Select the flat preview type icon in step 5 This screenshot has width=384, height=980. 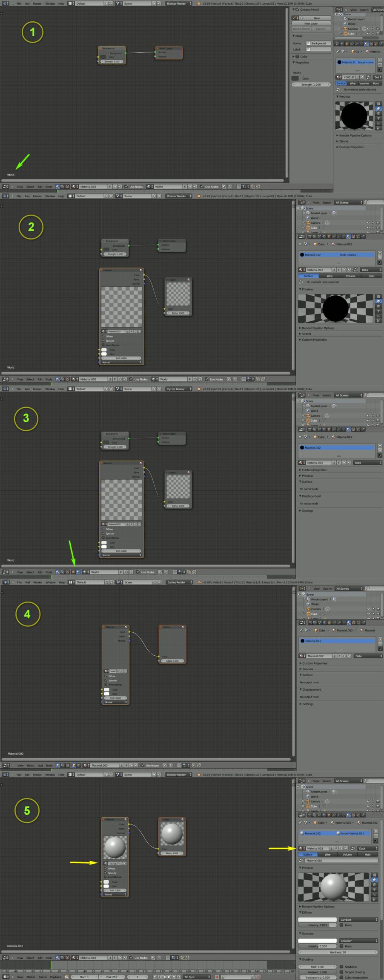[x=375, y=875]
